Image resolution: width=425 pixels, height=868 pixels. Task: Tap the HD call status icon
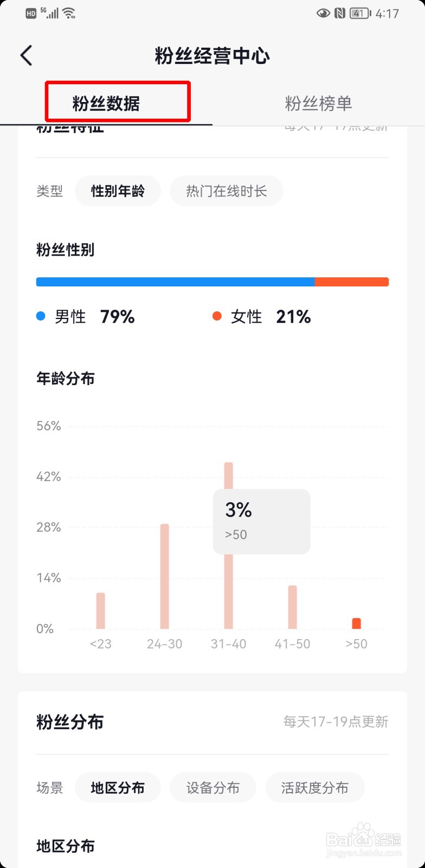[x=31, y=14]
